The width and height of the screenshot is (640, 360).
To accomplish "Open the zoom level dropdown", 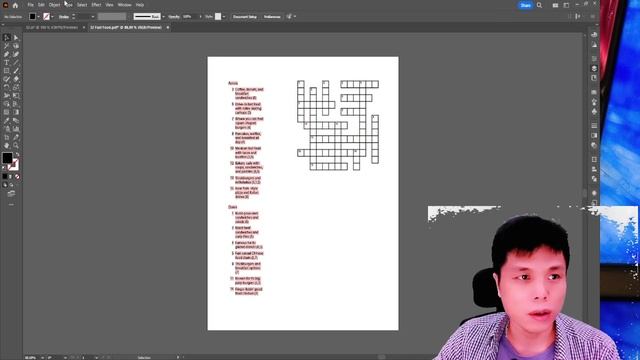I will pos(42,358).
